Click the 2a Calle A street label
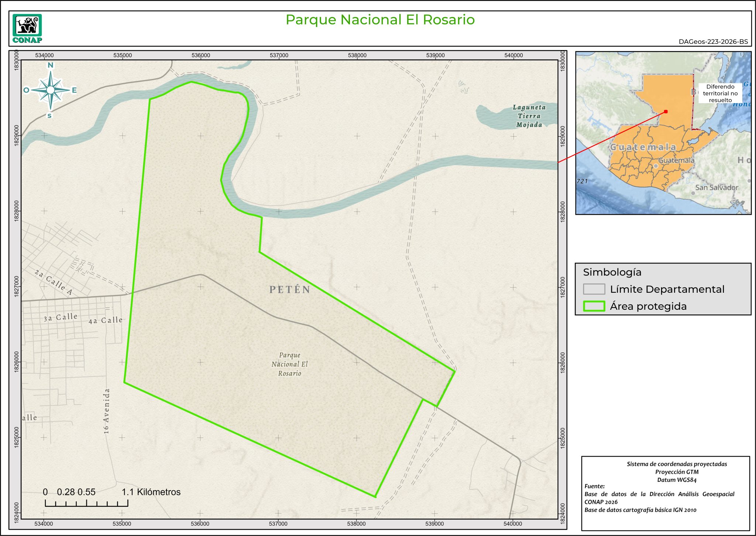This screenshot has width=756, height=536. click(54, 282)
